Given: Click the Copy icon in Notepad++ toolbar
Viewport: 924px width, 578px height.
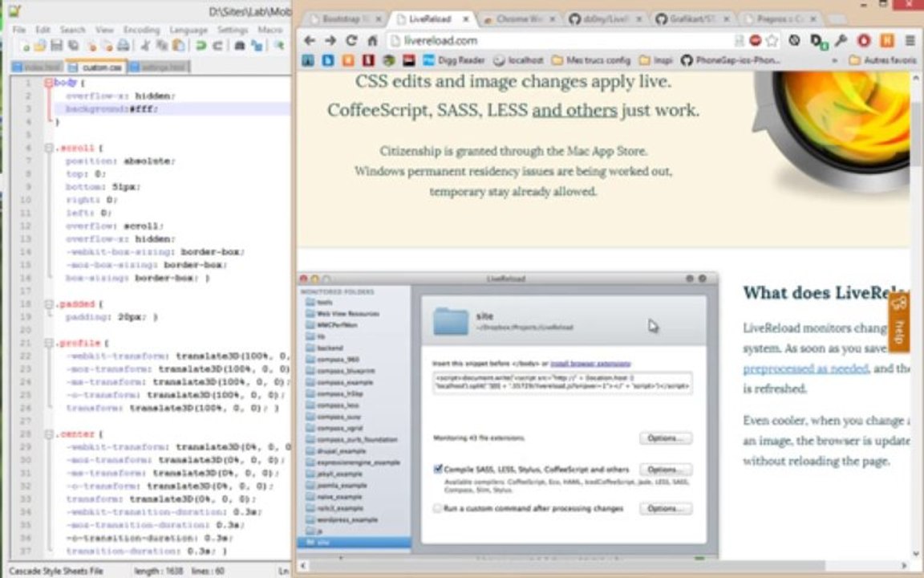Looking at the screenshot, I should (161, 46).
